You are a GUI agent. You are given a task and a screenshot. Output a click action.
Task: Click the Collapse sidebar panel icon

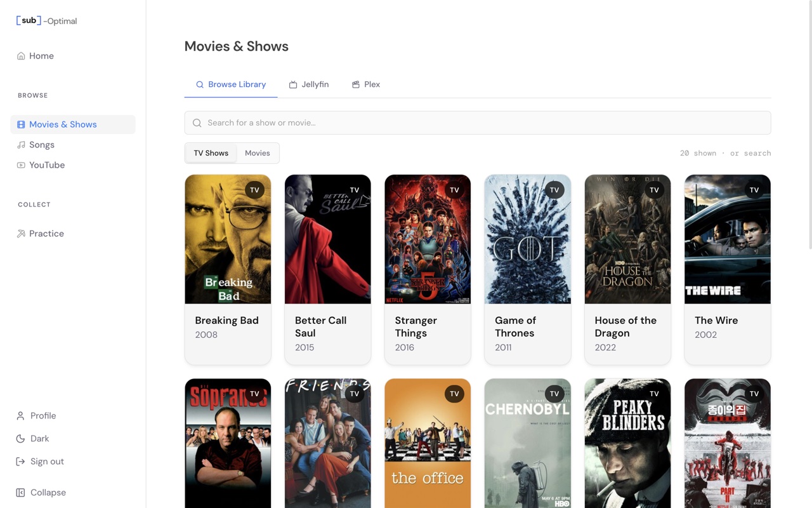[x=20, y=493]
